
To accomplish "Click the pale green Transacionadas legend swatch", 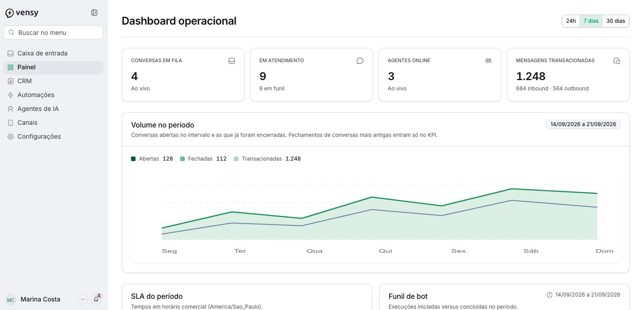I will pyautogui.click(x=236, y=159).
